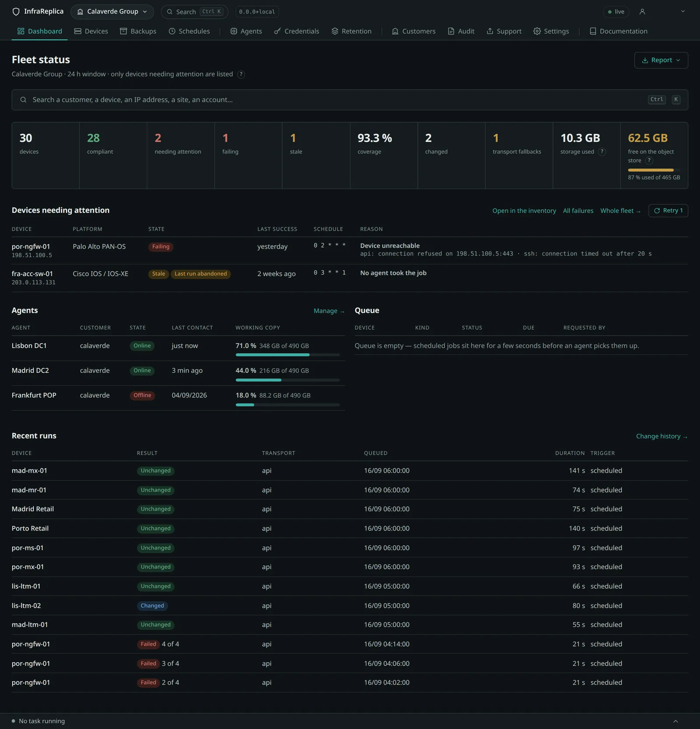
Task: Open the Audit tab
Action: pyautogui.click(x=461, y=31)
